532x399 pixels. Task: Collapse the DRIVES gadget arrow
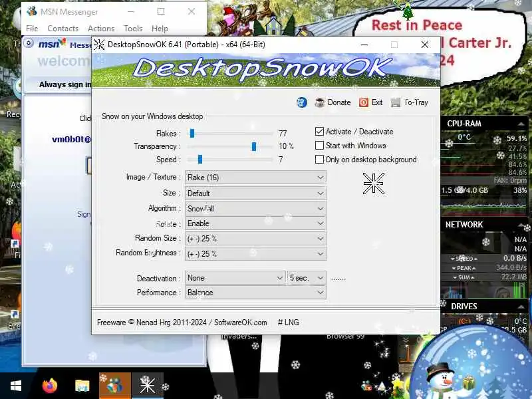521,307
